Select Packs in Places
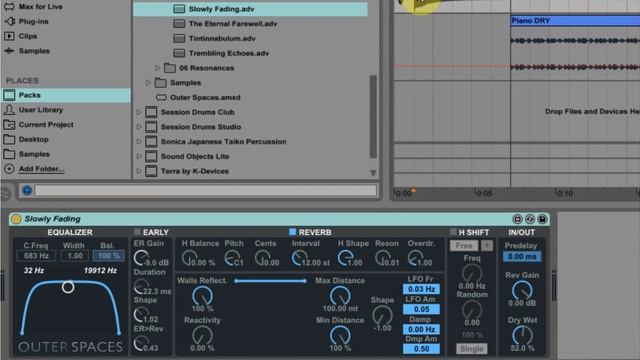Image resolution: width=640 pixels, height=360 pixels. pos(66,95)
